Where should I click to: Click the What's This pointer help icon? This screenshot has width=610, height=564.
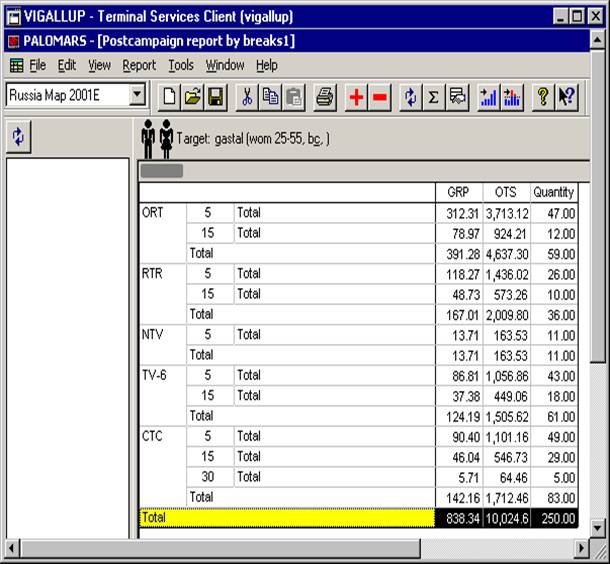click(566, 96)
